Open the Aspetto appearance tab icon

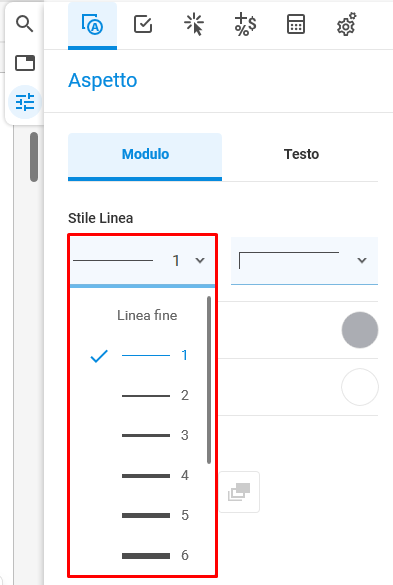click(92, 25)
